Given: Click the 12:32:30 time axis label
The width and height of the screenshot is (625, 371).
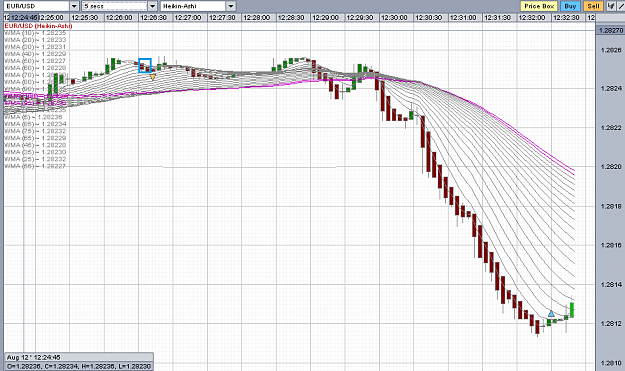Looking at the screenshot, I should (x=566, y=18).
